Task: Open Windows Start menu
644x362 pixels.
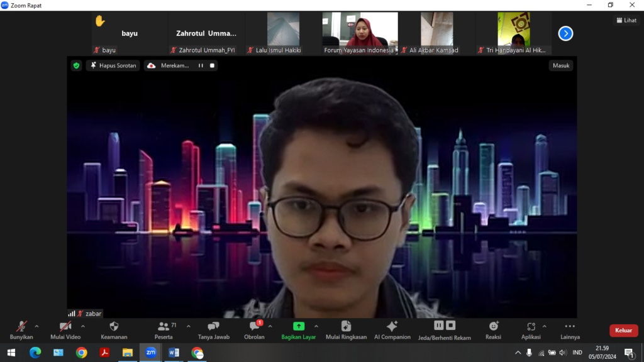Action: [11, 353]
